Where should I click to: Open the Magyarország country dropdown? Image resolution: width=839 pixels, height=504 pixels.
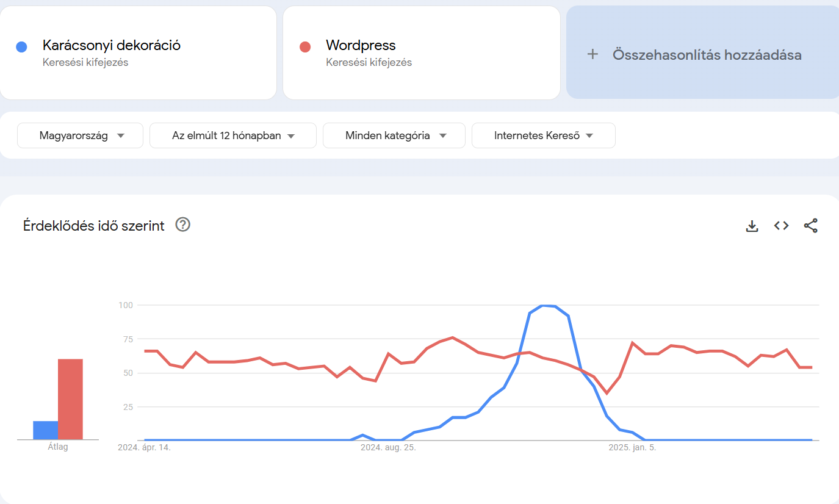tap(81, 135)
